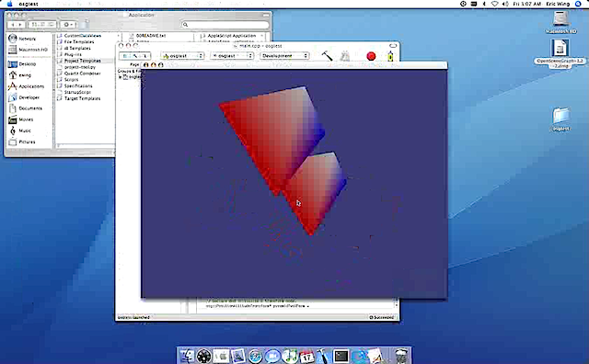Viewport: 589px width, 364px height.
Task: Click Network in Finder sidebar
Action: (x=22, y=39)
